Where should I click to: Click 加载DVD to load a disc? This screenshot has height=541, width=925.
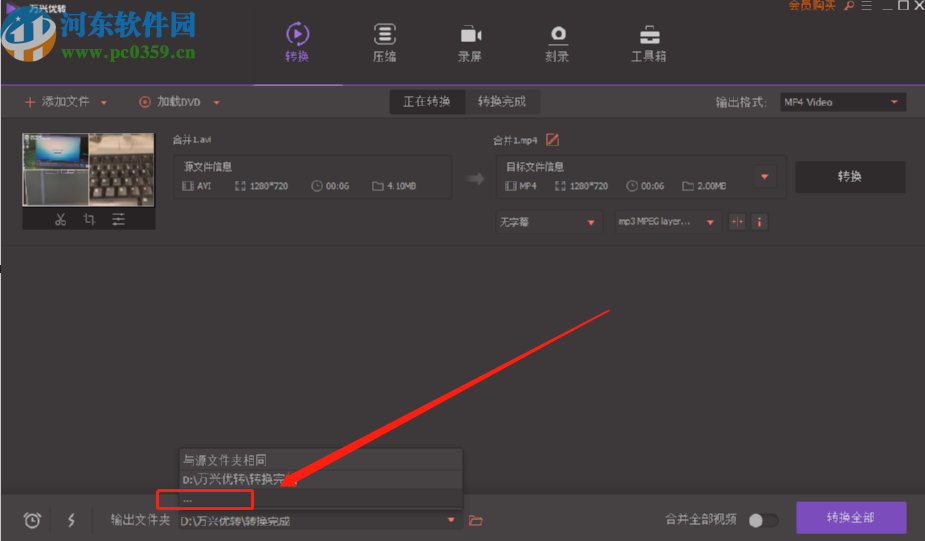(170, 102)
